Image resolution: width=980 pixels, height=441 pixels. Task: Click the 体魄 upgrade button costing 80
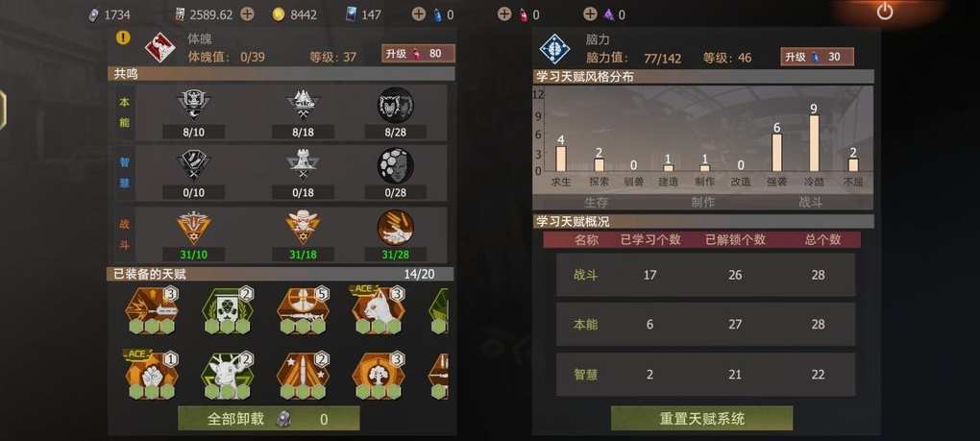[418, 54]
